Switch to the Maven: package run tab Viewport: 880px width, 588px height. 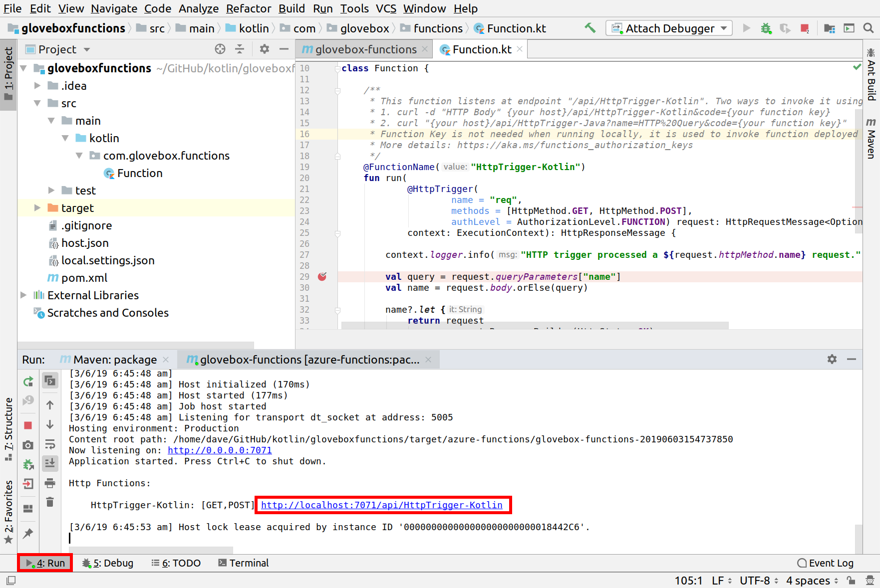point(114,360)
